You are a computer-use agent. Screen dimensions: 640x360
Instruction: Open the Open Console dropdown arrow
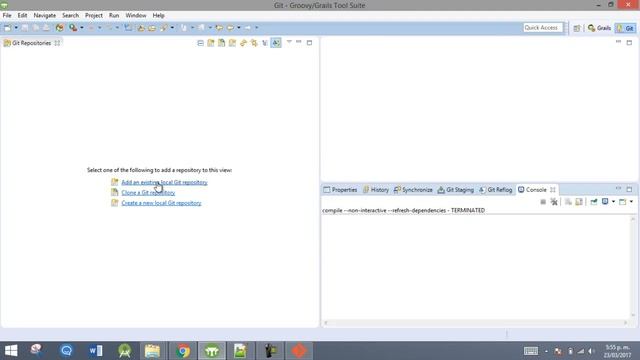tap(631, 202)
